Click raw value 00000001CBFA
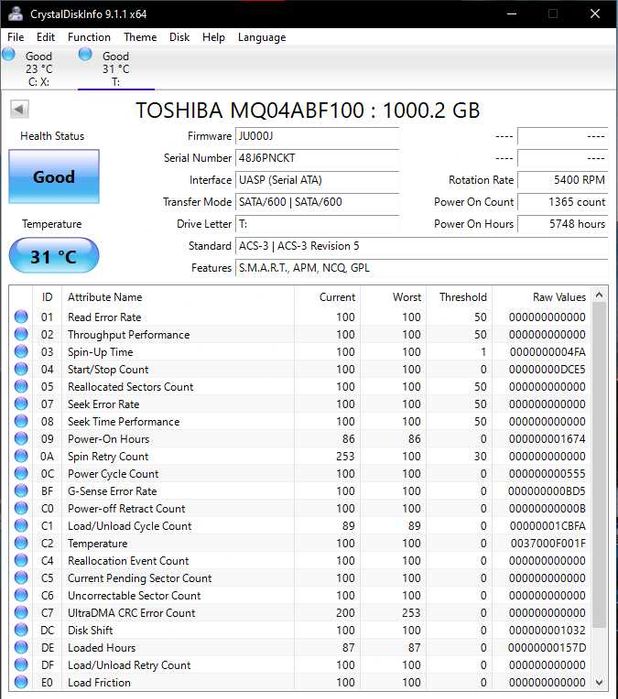 tap(548, 526)
